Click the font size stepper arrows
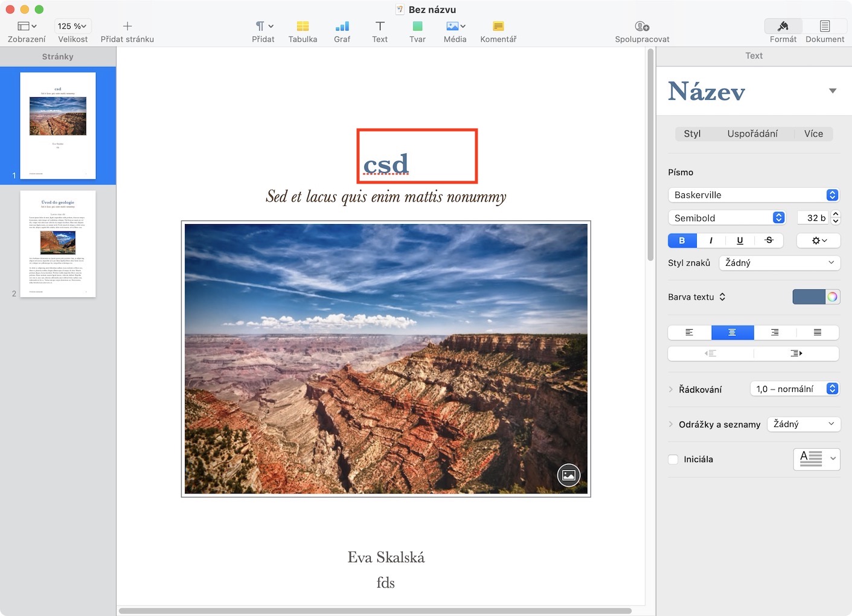Image resolution: width=852 pixels, height=616 pixels. (x=836, y=217)
